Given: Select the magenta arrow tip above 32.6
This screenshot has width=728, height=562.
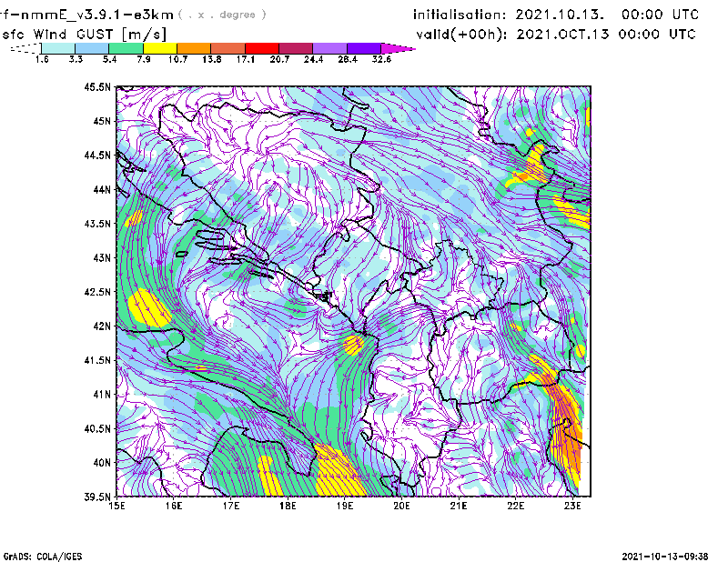Looking at the screenshot, I should pos(398,48).
